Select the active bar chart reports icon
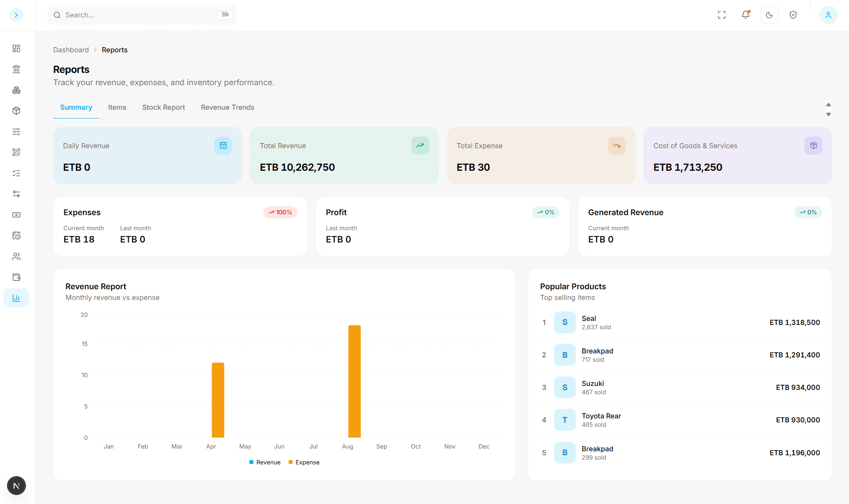Image resolution: width=849 pixels, height=504 pixels. pos(16,298)
